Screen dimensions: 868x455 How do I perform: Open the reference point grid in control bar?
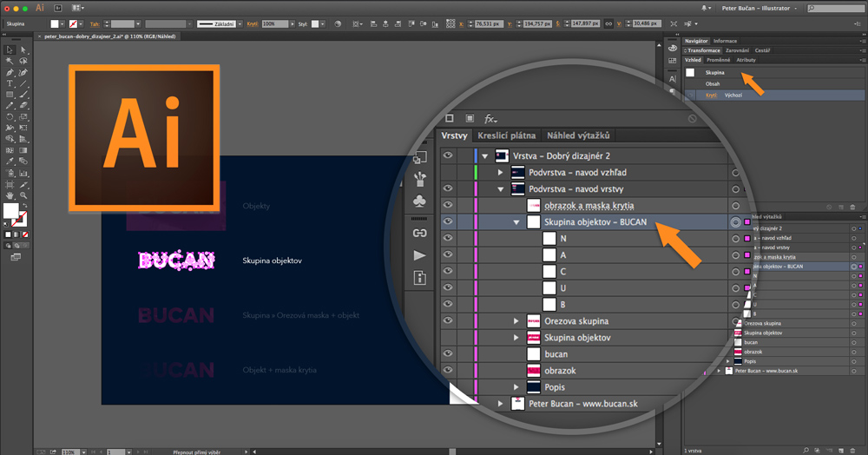pyautogui.click(x=450, y=23)
